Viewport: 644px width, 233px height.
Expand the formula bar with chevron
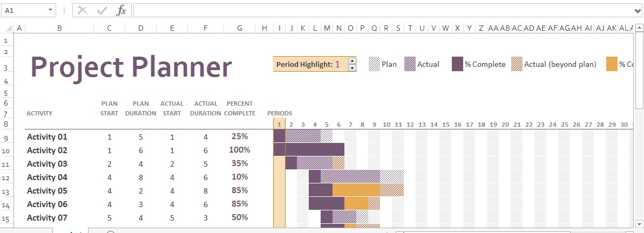click(x=638, y=10)
